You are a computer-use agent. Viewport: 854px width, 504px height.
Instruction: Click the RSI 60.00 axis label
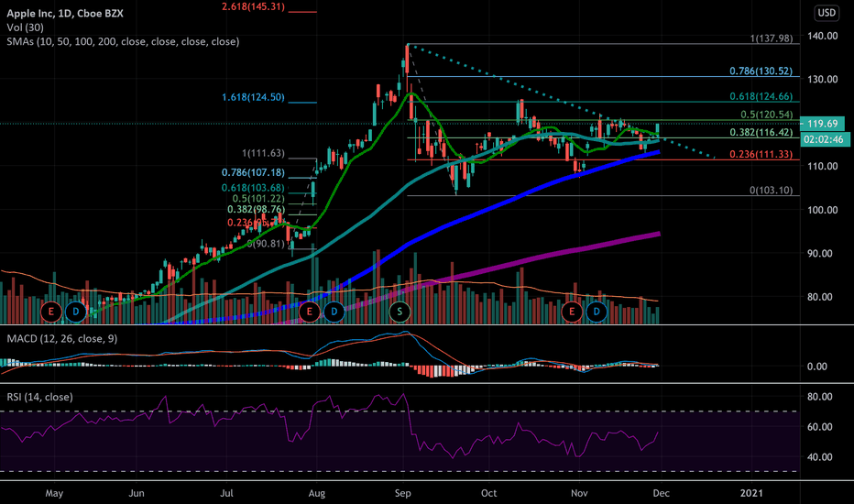[x=820, y=427]
